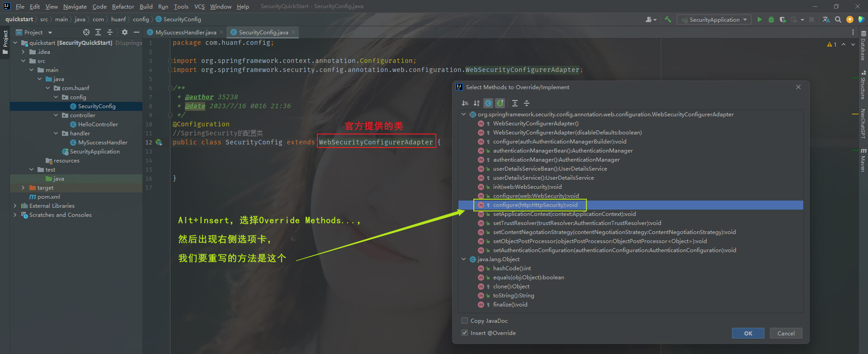Expand all nodes in the Project panel
The width and height of the screenshot is (868, 354).
tap(98, 32)
